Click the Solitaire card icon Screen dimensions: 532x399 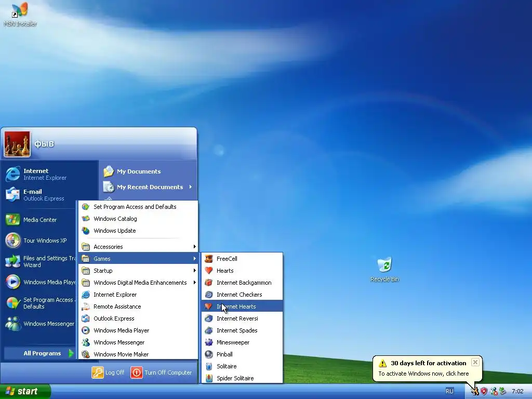click(x=209, y=366)
